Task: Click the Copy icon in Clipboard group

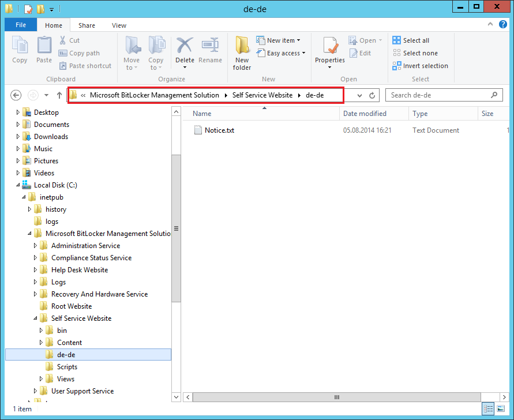Action: [20, 45]
